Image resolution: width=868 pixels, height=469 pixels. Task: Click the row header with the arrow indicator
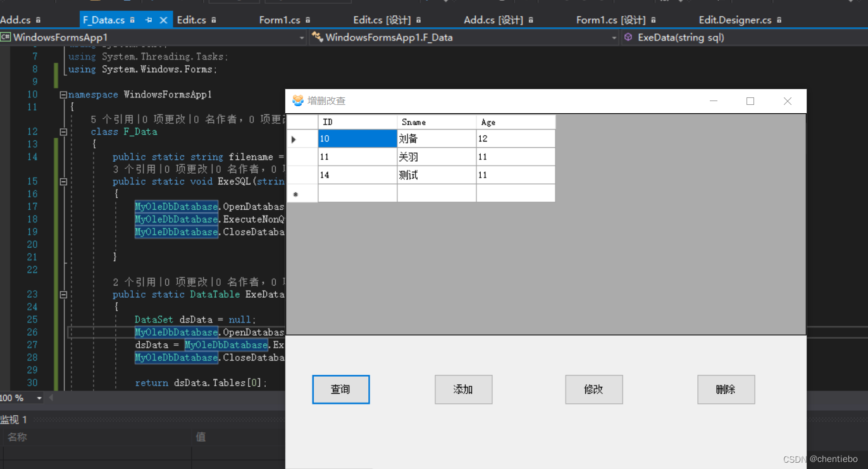pyautogui.click(x=302, y=138)
